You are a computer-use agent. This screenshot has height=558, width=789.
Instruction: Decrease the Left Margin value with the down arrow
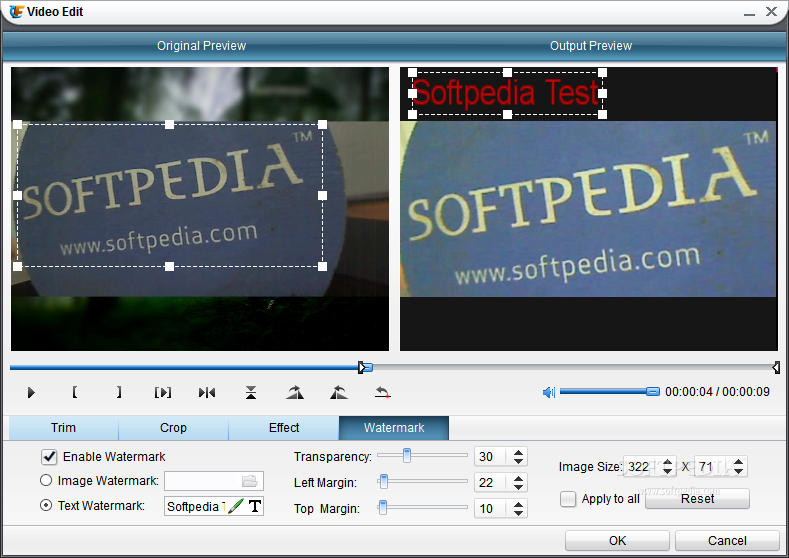[x=518, y=487]
